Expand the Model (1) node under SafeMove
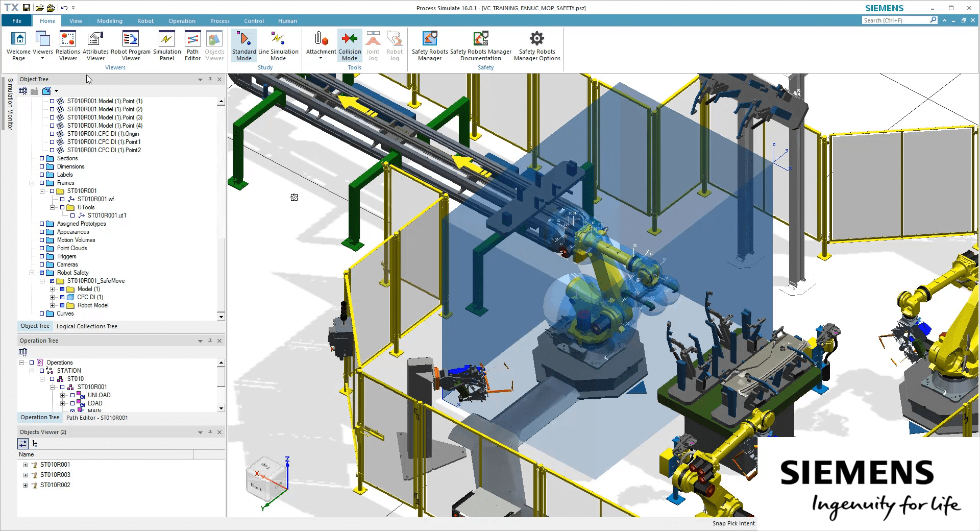 (53, 288)
